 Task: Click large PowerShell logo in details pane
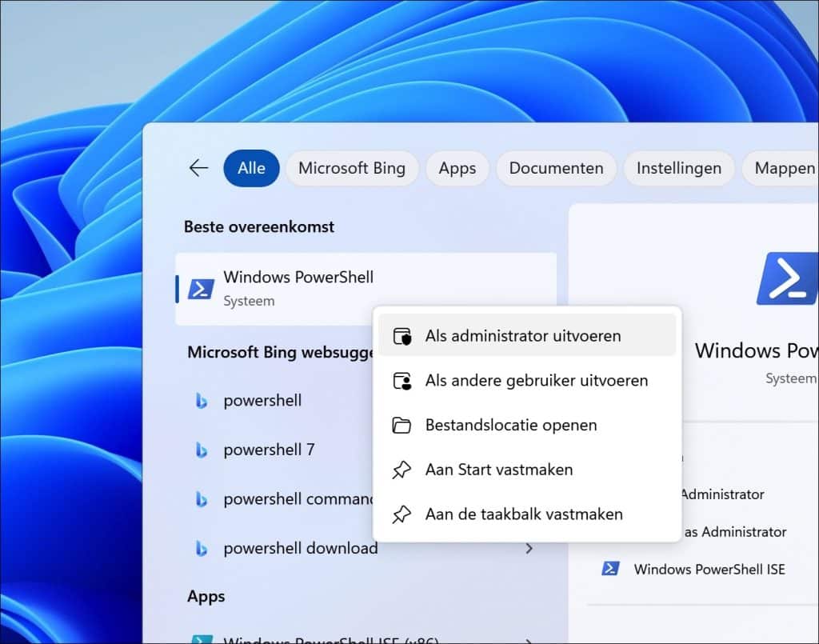pos(787,278)
